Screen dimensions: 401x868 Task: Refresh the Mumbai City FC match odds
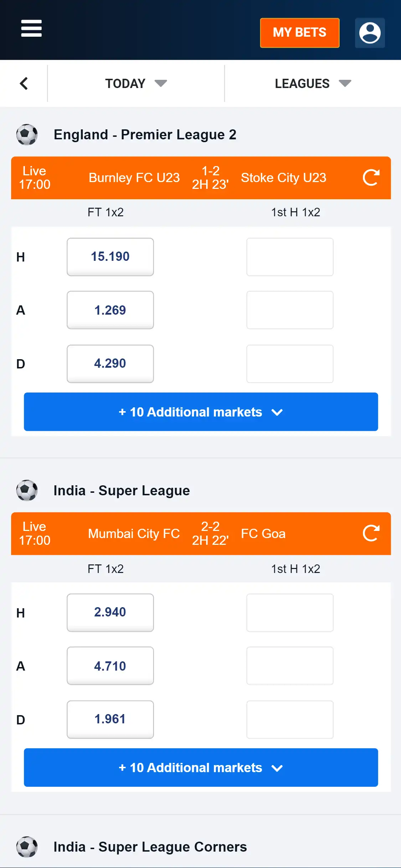pos(371,533)
